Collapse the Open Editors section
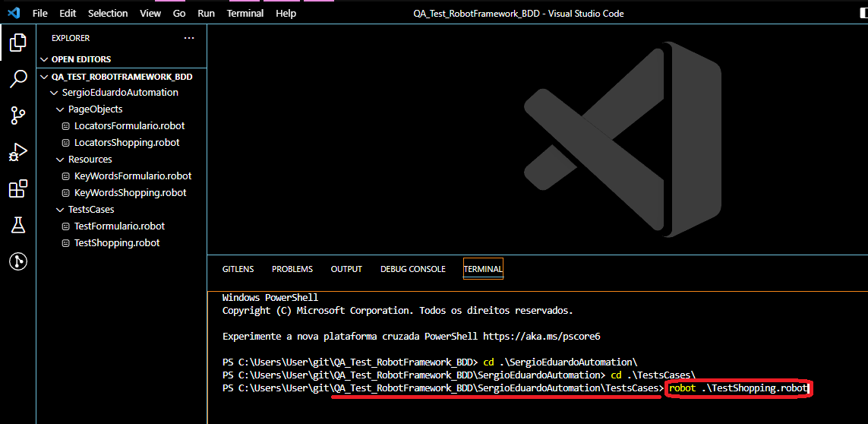 44,59
